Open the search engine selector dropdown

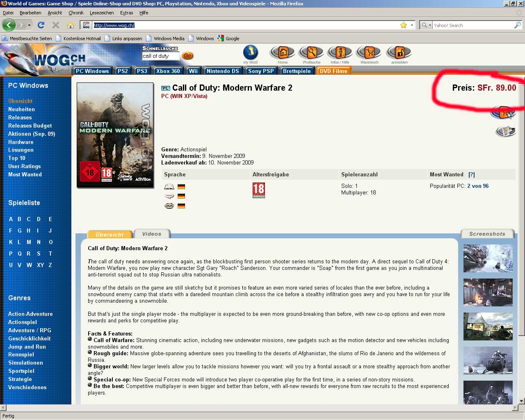[430, 25]
